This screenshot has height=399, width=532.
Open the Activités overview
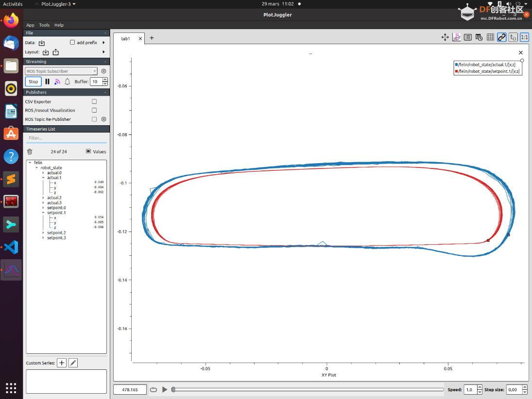point(13,4)
